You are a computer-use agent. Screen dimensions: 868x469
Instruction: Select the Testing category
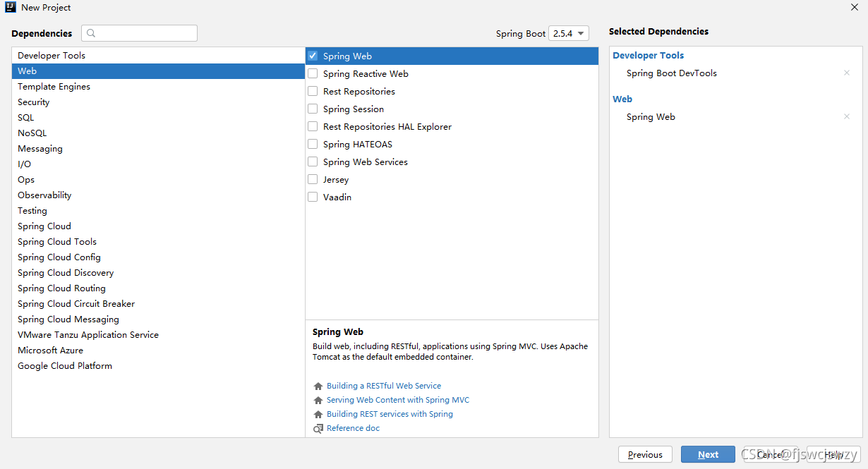click(x=158, y=210)
